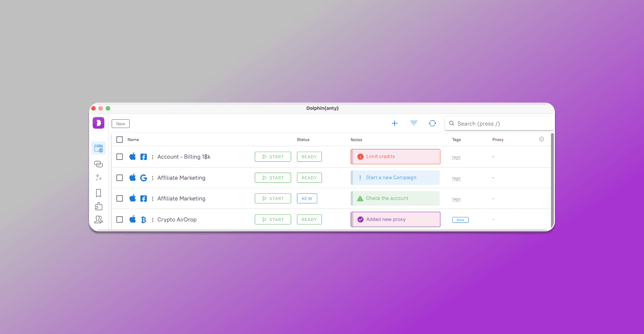The width and height of the screenshot is (644, 334).
Task: Open the Bookmarks icon in the sidebar
Action: [98, 193]
